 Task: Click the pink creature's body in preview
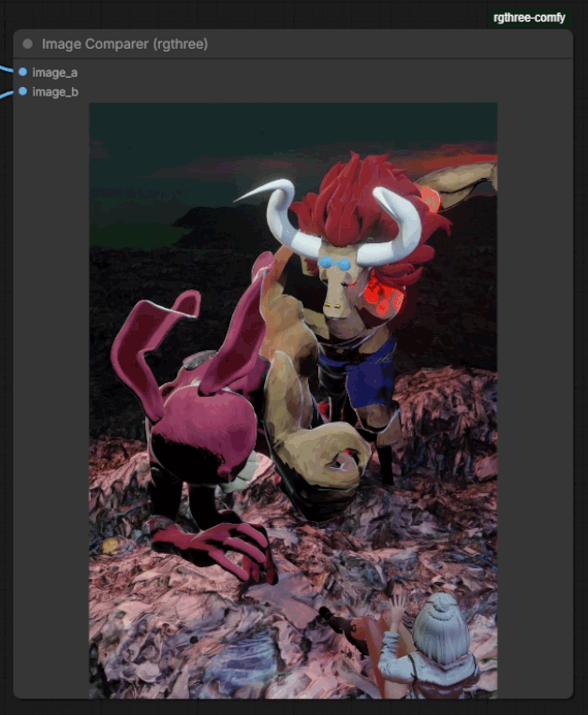[201, 426]
